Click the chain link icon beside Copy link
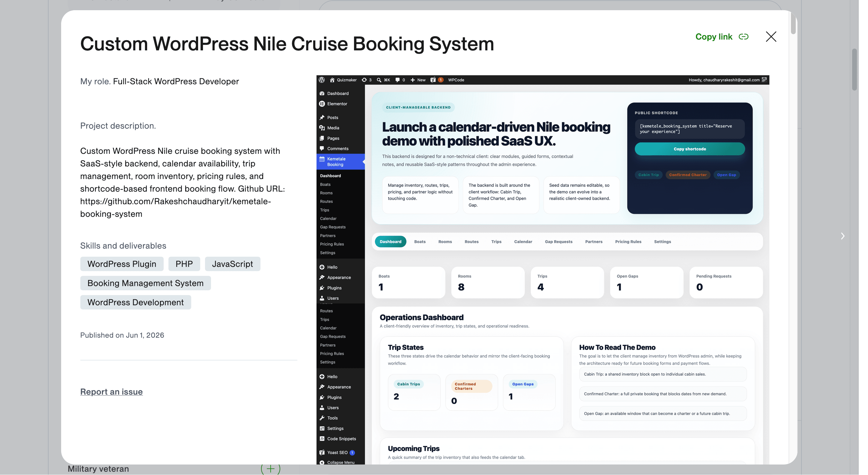 click(743, 36)
